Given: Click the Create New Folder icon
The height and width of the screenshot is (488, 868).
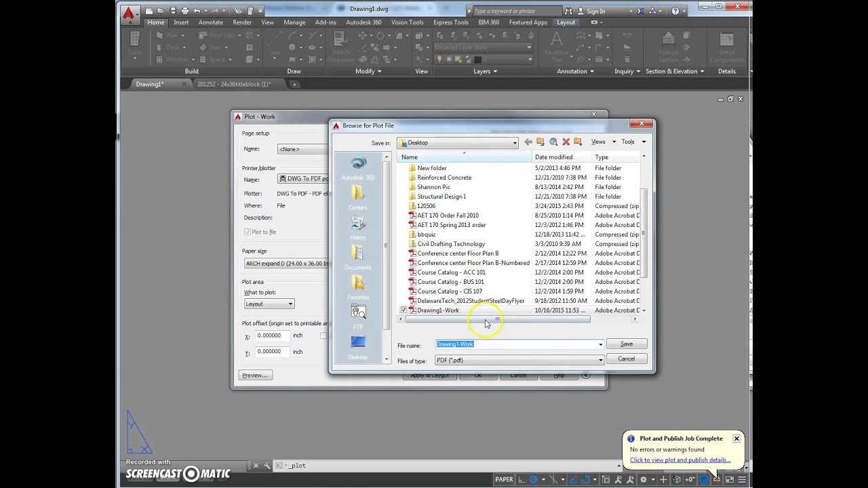Looking at the screenshot, I should click(x=578, y=142).
